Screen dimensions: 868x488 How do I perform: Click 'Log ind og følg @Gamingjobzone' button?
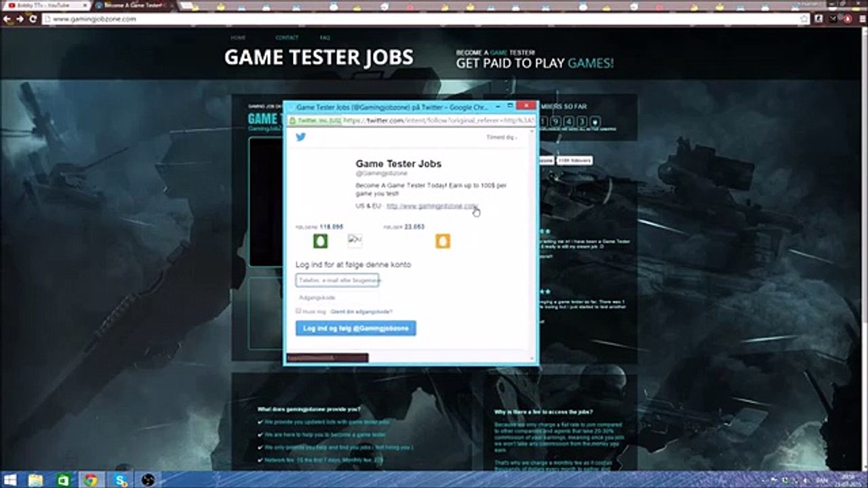point(356,328)
